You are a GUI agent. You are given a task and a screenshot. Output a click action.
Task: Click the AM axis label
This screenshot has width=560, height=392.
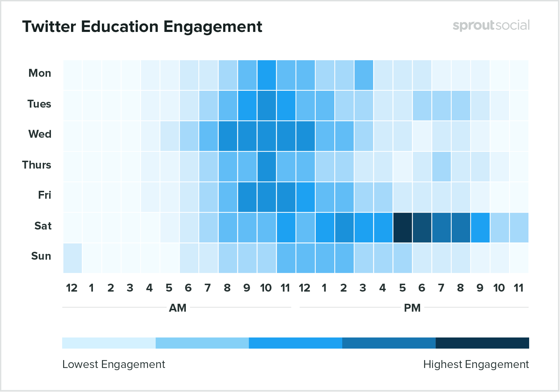pyautogui.click(x=178, y=308)
